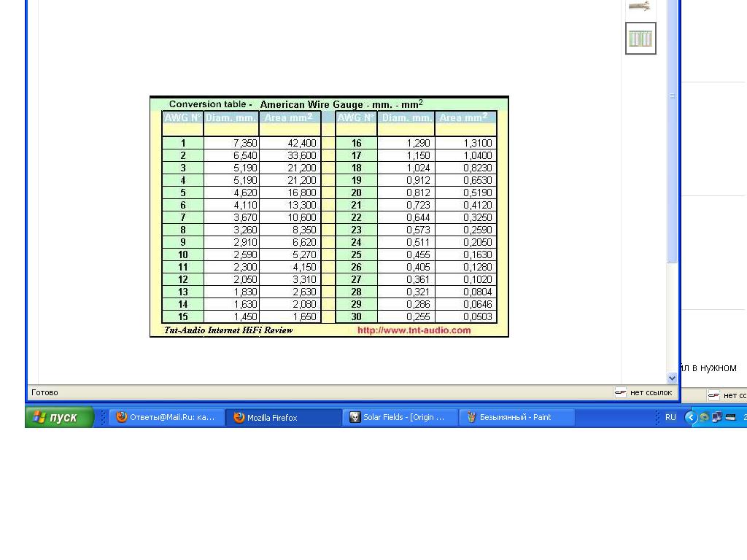The width and height of the screenshot is (747, 560).
Task: Click the green round tray icon
Action: click(704, 417)
